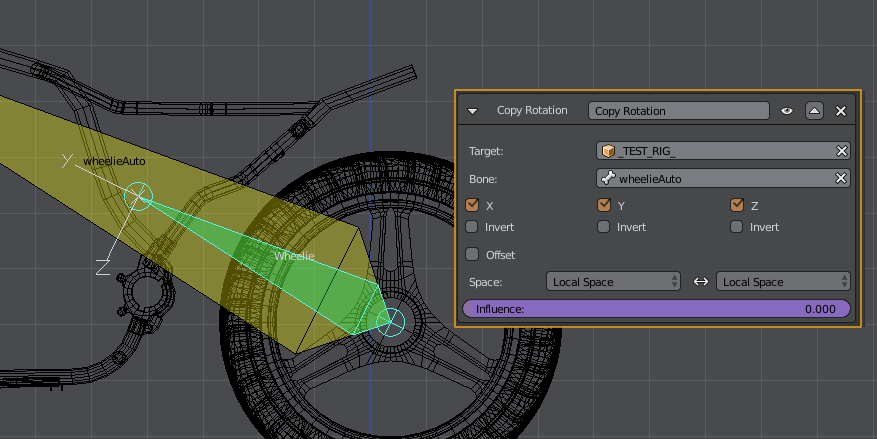877x439 pixels.
Task: Edit the Copy Rotation constraint name field
Action: 678,111
